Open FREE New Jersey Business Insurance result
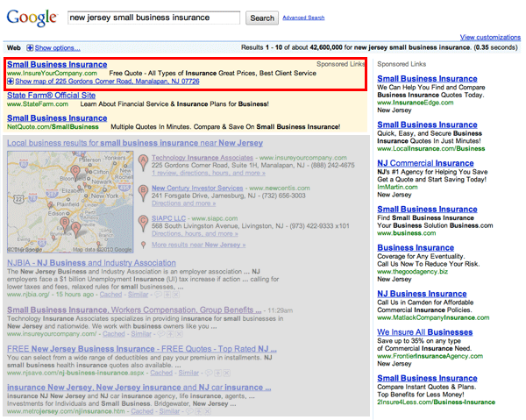 [142, 349]
